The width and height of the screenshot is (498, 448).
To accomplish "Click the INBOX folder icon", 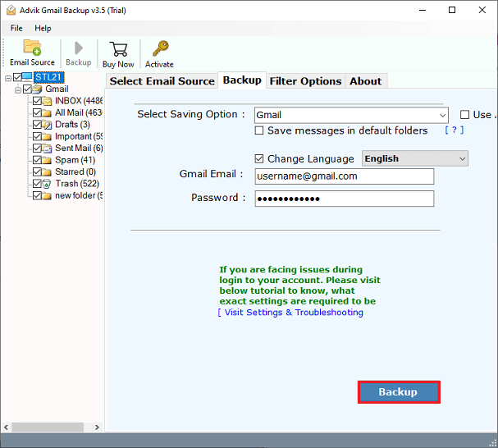I will click(x=47, y=102).
